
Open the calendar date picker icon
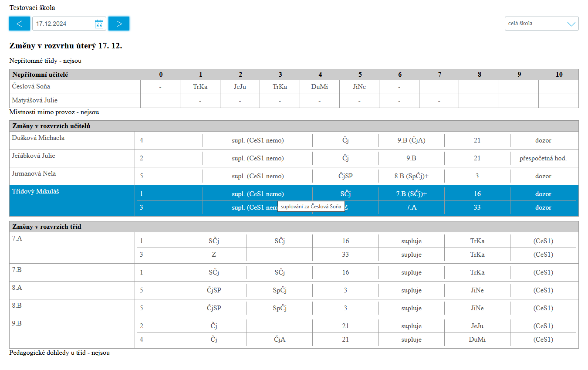coord(99,24)
